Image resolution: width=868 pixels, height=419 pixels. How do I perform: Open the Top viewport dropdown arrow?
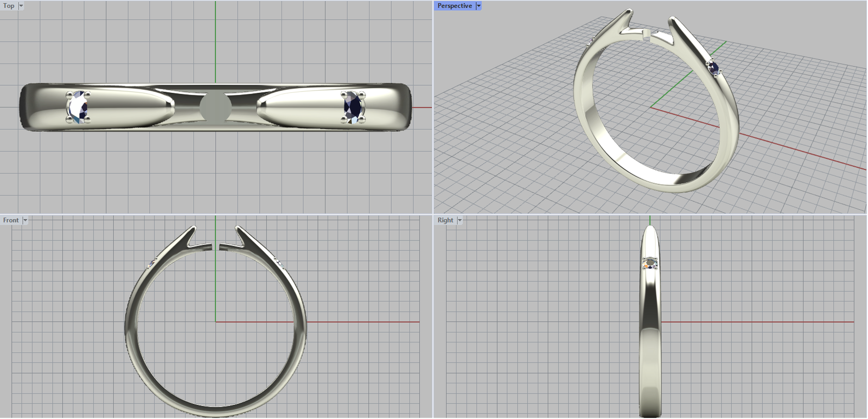tap(21, 6)
